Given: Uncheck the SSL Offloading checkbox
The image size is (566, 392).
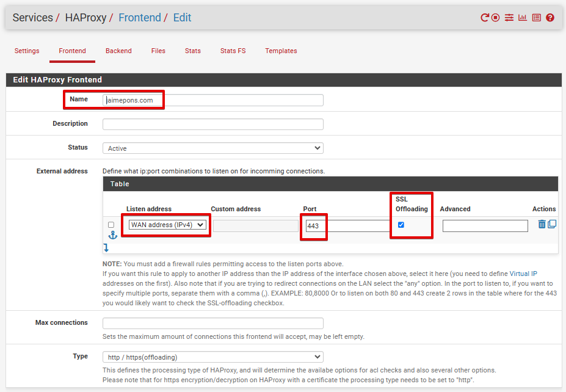Looking at the screenshot, I should pyautogui.click(x=401, y=225).
